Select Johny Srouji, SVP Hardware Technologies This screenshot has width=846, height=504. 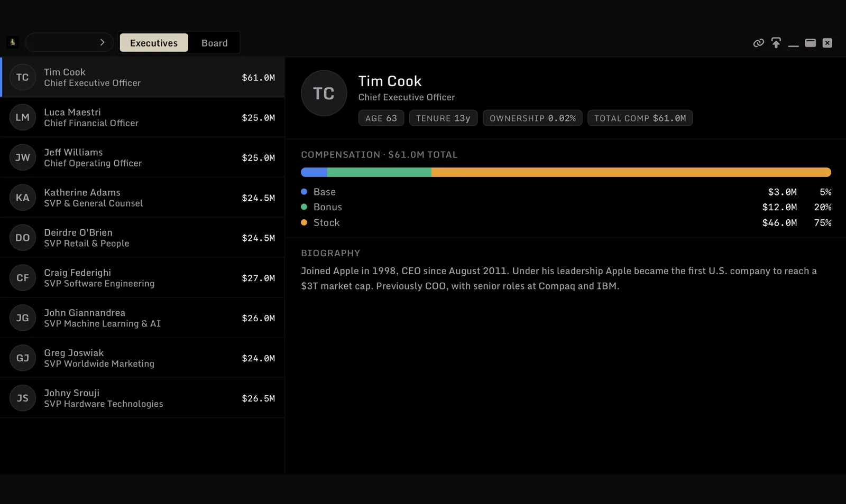tap(142, 398)
